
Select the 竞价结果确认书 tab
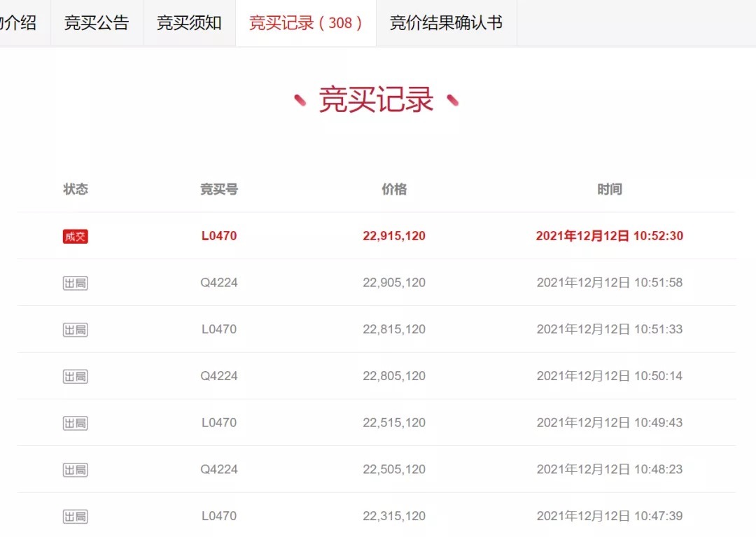pos(446,22)
